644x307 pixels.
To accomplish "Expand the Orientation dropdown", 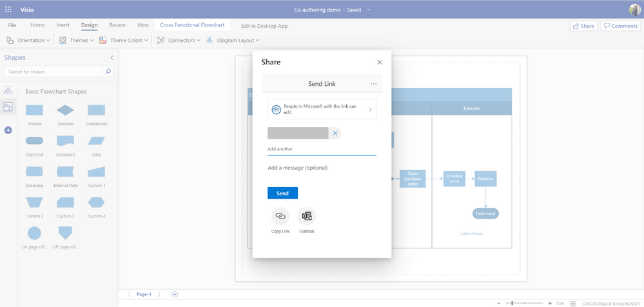I will coord(28,40).
